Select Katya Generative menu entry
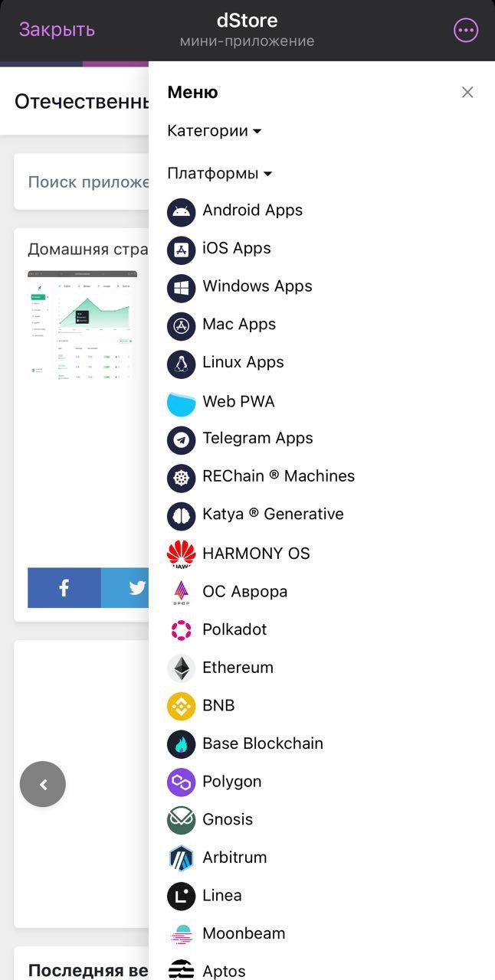This screenshot has height=980, width=495. coord(272,514)
